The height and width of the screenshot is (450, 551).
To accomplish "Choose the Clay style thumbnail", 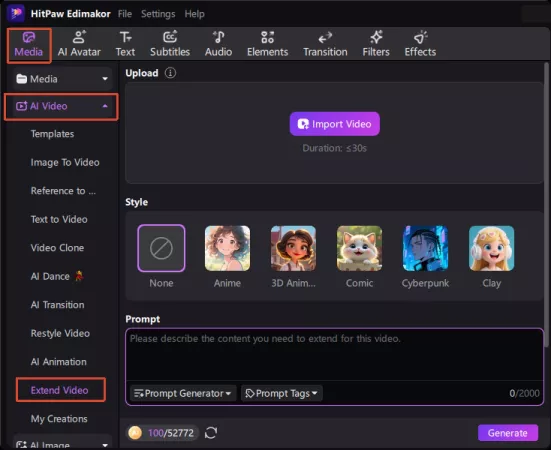I will click(x=491, y=248).
